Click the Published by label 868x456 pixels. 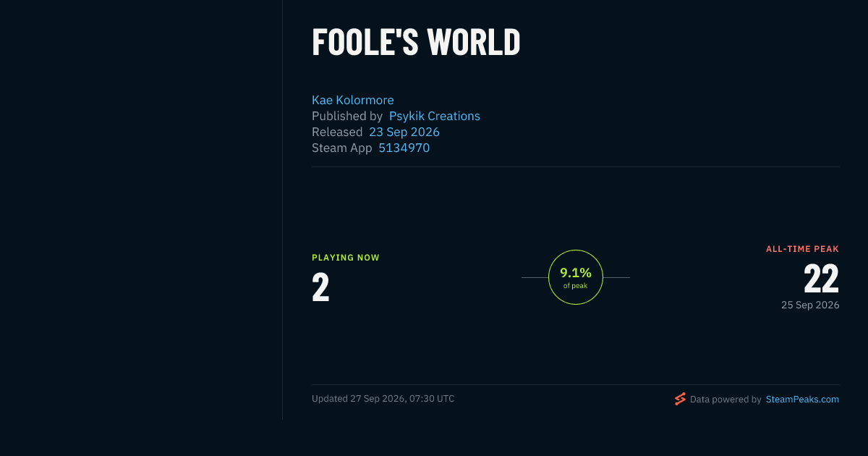347,116
